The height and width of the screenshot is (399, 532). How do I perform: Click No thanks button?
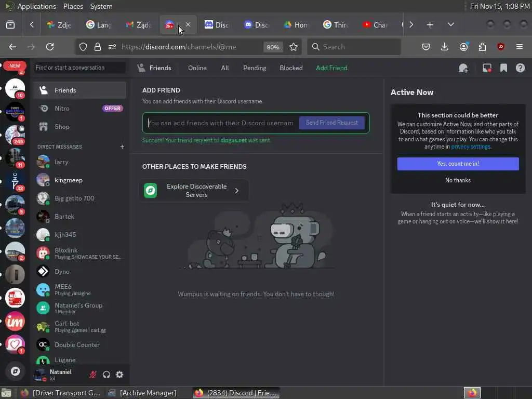(458, 180)
